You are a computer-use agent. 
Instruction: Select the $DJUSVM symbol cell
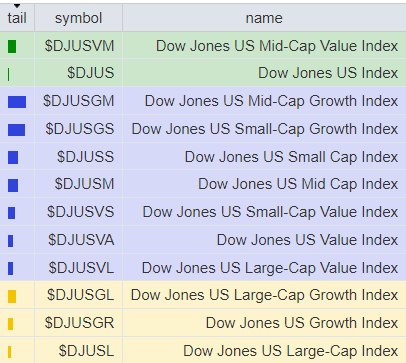click(79, 46)
